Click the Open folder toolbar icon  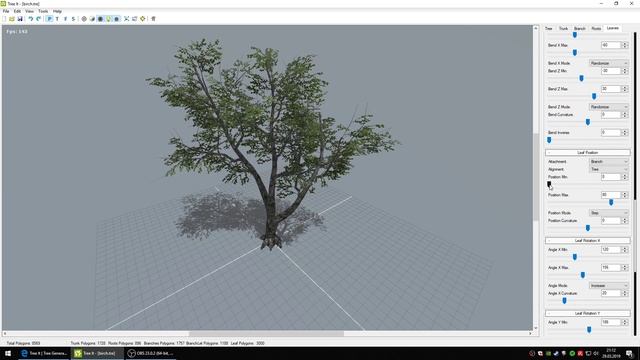12,19
